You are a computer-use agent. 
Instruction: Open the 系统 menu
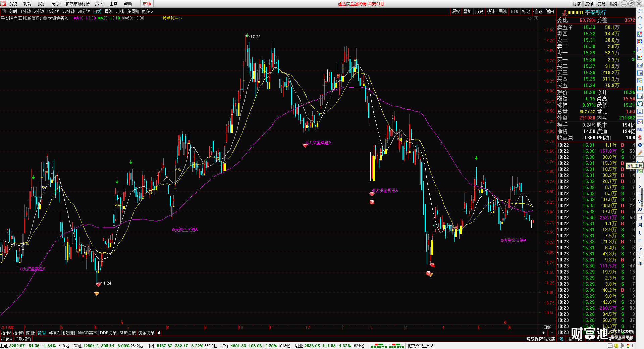(13, 4)
